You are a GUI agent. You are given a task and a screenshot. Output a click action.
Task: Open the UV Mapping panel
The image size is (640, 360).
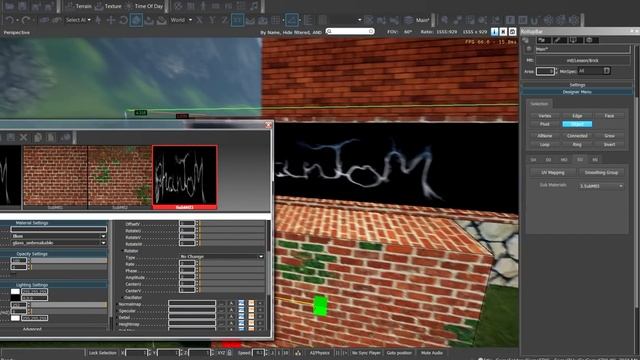[553, 173]
